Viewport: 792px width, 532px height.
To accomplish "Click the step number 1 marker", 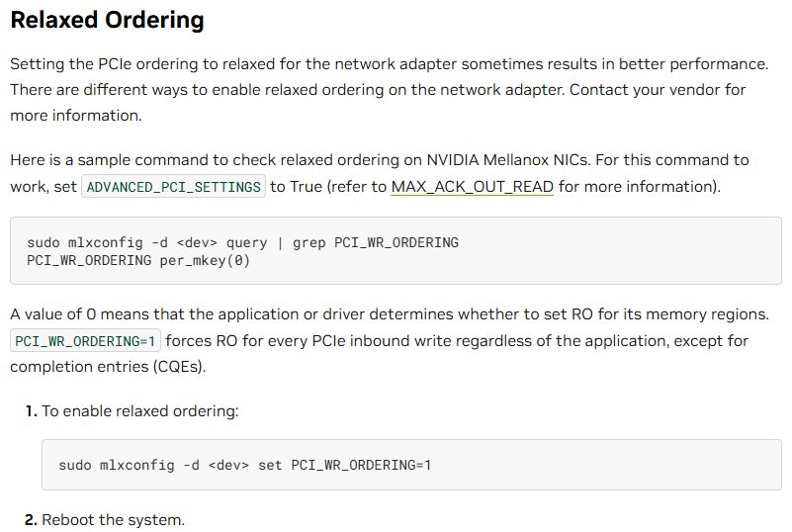I will pos(32,410).
